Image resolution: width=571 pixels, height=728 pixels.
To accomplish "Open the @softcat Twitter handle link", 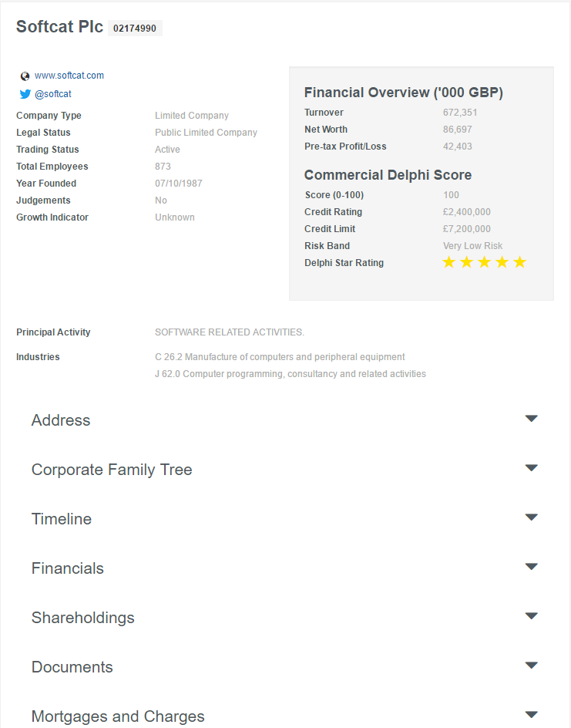I will point(53,94).
